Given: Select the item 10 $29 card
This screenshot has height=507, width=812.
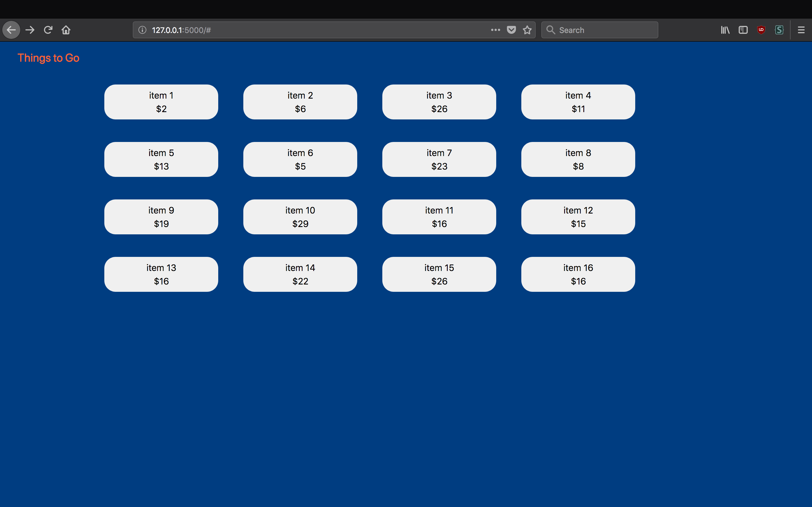Looking at the screenshot, I should coord(300,217).
